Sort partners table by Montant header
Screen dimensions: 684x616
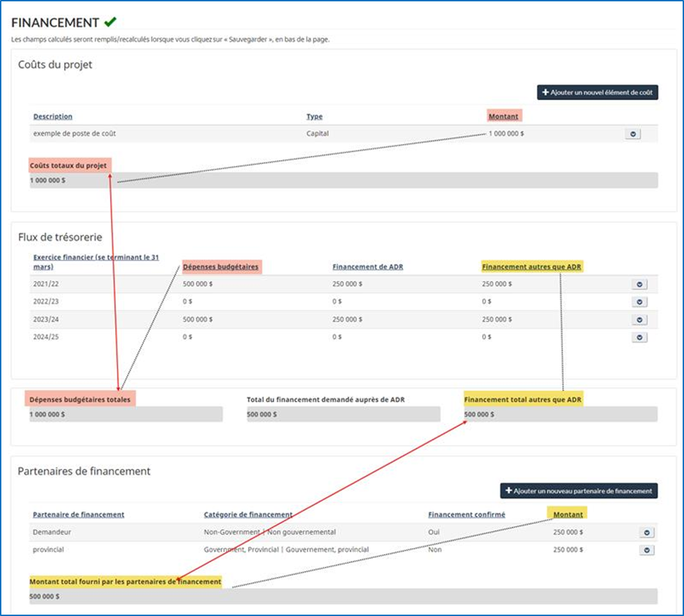pyautogui.click(x=568, y=514)
